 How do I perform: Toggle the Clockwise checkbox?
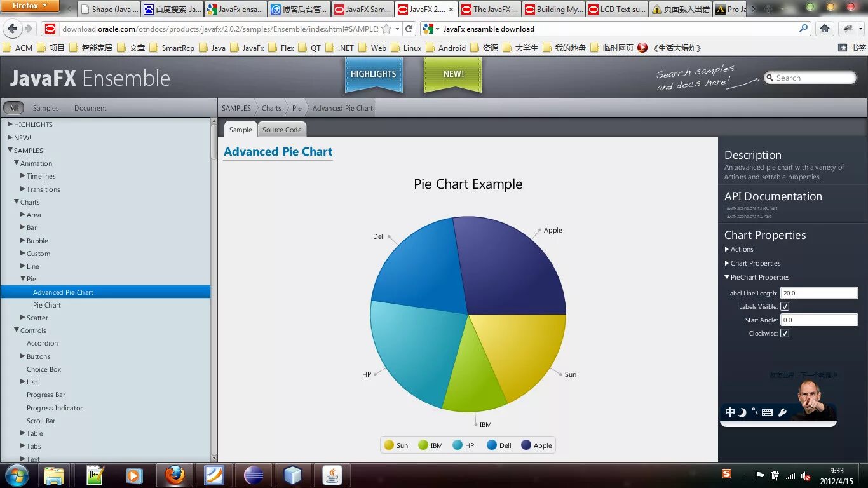(785, 333)
